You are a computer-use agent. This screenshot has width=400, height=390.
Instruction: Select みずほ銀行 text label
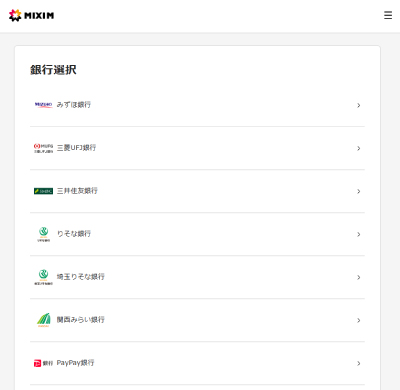pos(74,105)
